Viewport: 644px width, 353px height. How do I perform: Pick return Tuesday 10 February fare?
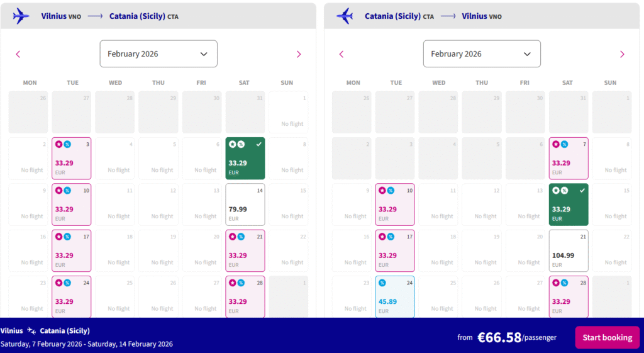pyautogui.click(x=395, y=205)
